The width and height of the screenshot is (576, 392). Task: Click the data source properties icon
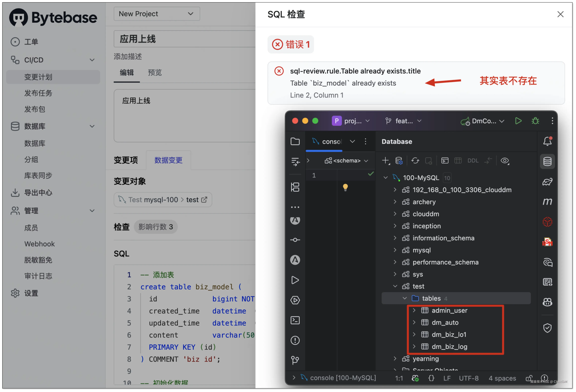click(399, 161)
